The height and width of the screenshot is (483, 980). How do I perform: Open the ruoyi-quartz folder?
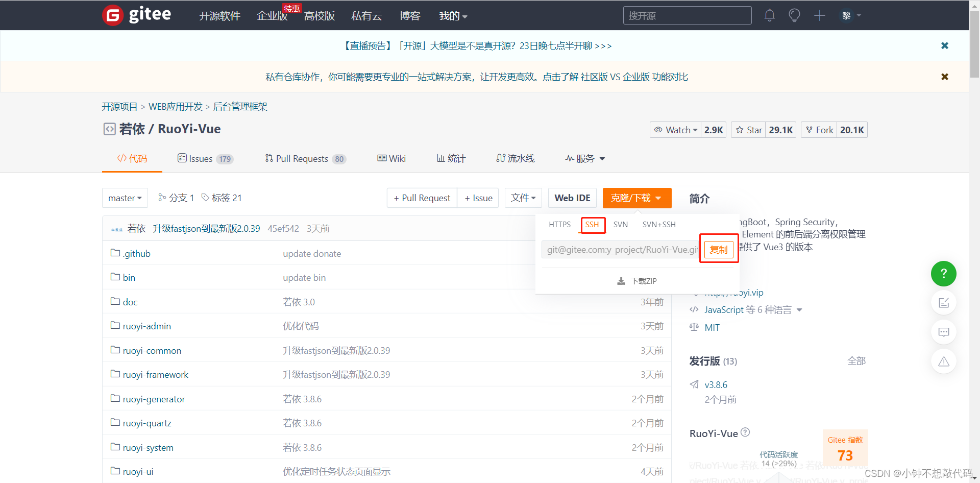click(147, 423)
